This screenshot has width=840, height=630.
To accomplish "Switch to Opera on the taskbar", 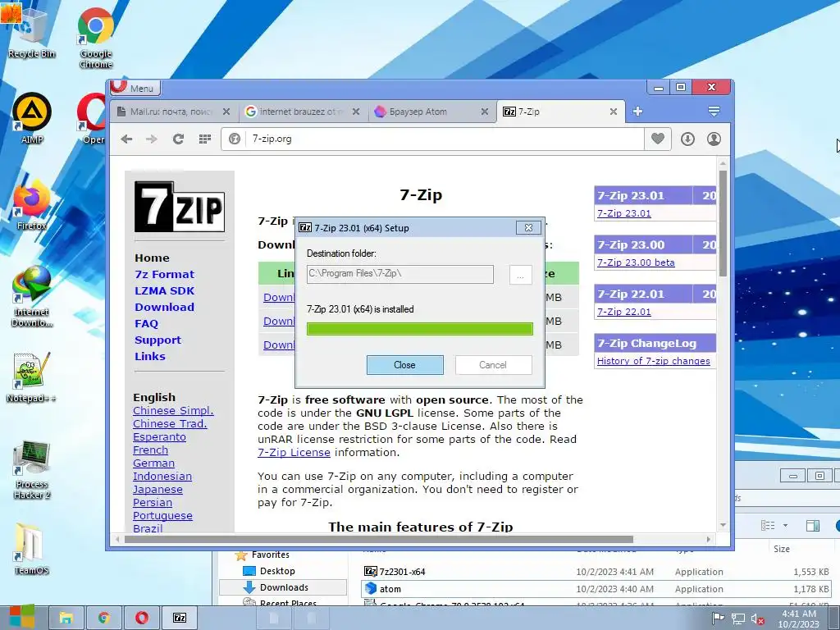I will [x=142, y=618].
